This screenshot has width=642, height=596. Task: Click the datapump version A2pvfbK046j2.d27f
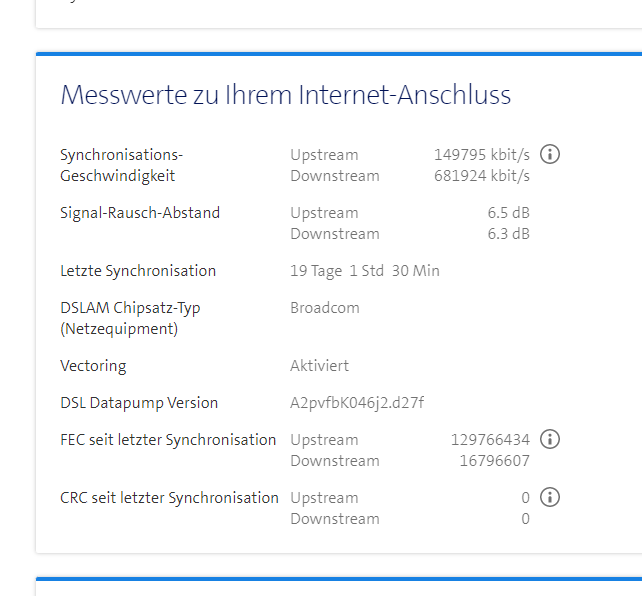[x=357, y=403]
